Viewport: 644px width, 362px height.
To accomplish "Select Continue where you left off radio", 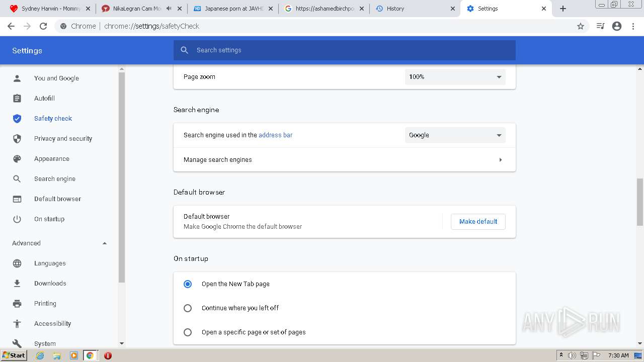I will (x=188, y=308).
